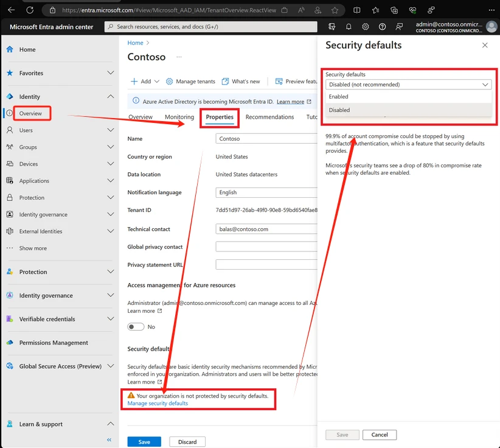This screenshot has width=500, height=448.
Task: Switch to Overview tab in Contoso page
Action: [141, 117]
